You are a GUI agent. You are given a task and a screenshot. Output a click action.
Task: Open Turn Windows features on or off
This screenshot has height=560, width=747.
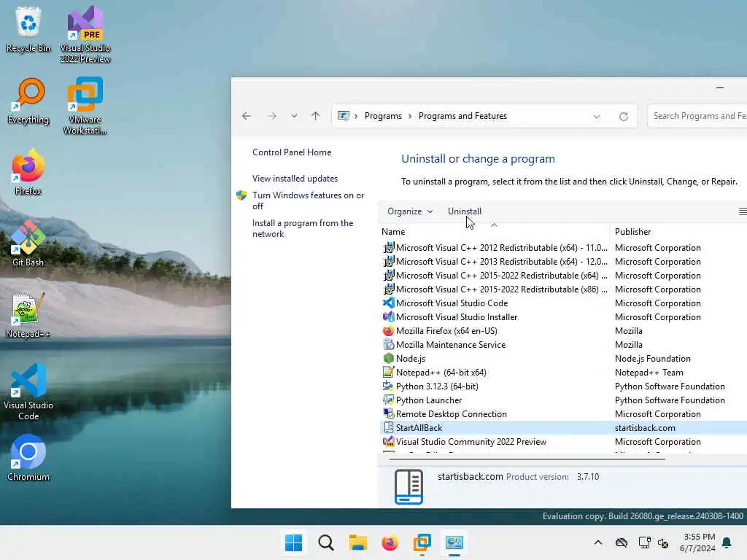tap(308, 201)
